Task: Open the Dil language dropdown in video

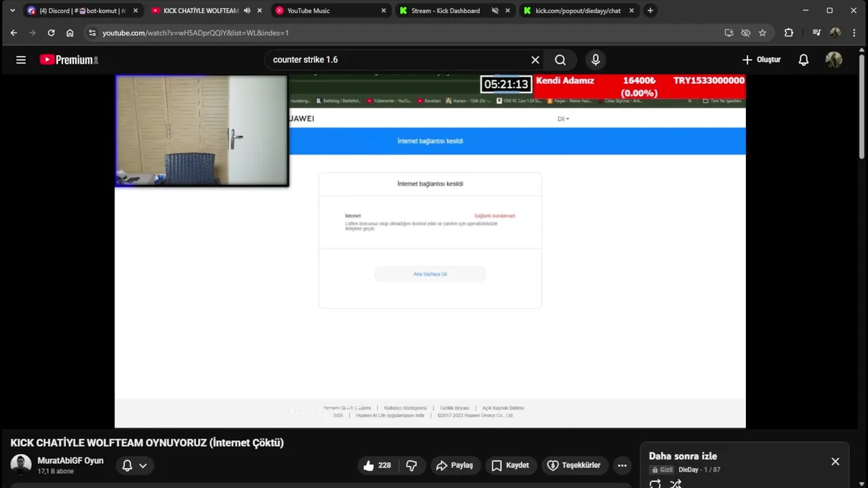Action: [x=563, y=119]
